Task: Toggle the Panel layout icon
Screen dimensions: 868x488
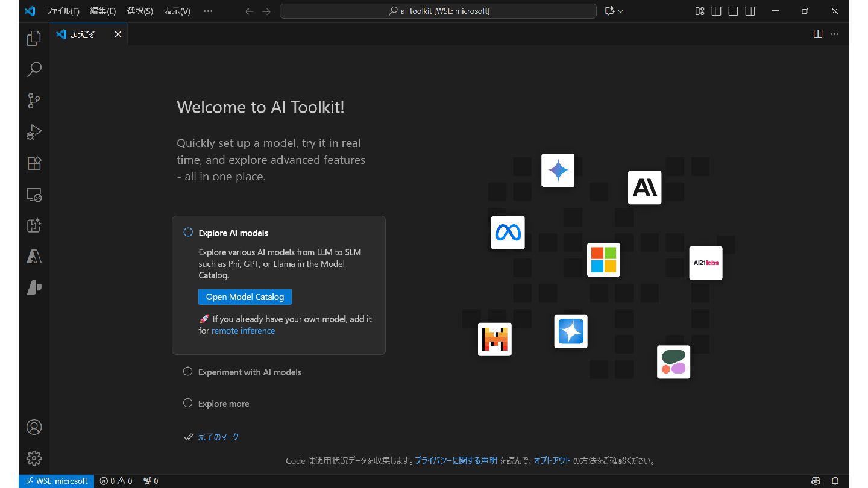Action: click(x=734, y=11)
